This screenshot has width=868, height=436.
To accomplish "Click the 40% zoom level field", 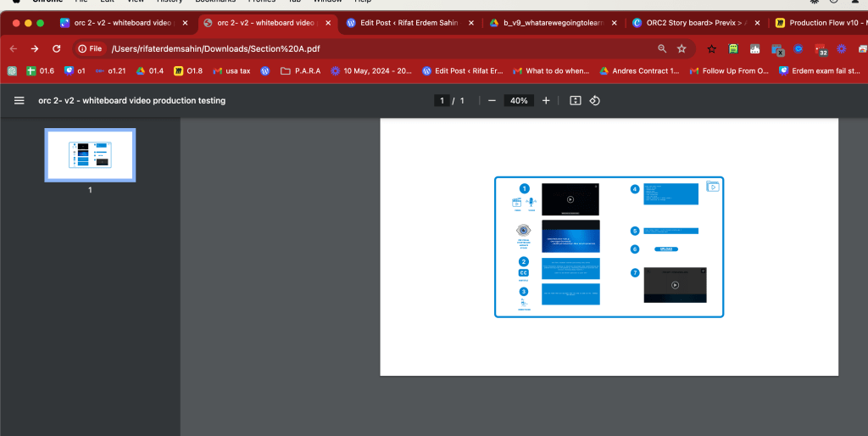I will pyautogui.click(x=519, y=100).
